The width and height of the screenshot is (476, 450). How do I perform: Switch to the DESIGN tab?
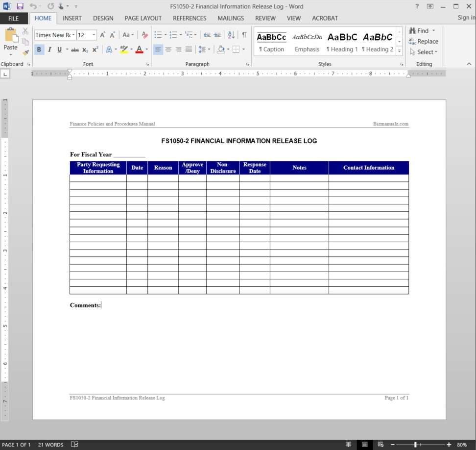coord(103,18)
